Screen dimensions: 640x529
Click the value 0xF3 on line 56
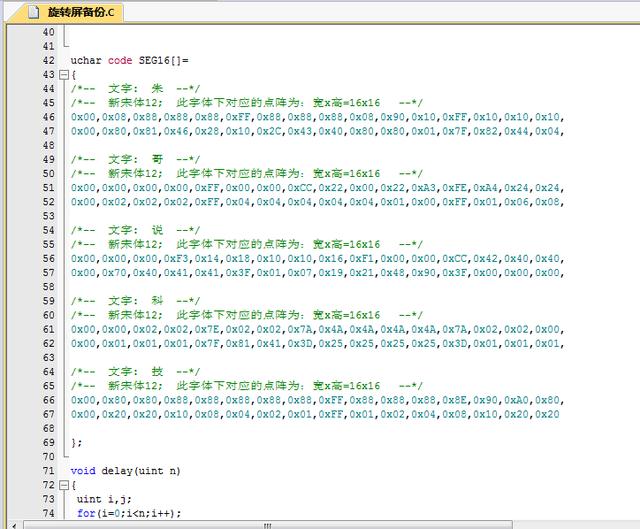tap(176, 258)
